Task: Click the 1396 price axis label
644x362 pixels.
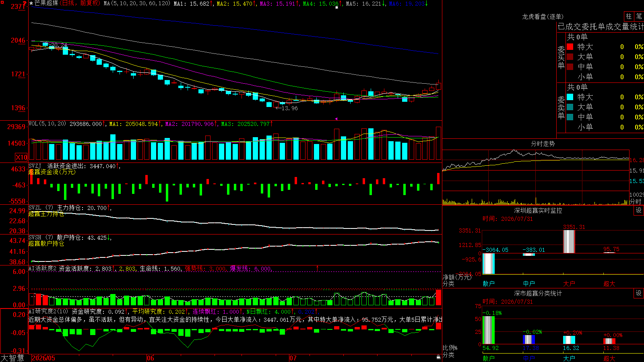Action: [x=18, y=108]
